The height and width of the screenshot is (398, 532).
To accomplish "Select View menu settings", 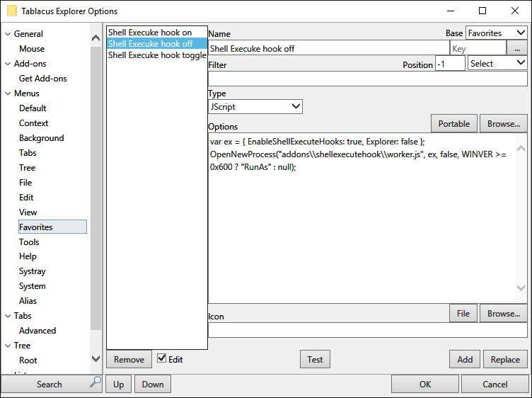I will (x=28, y=212).
